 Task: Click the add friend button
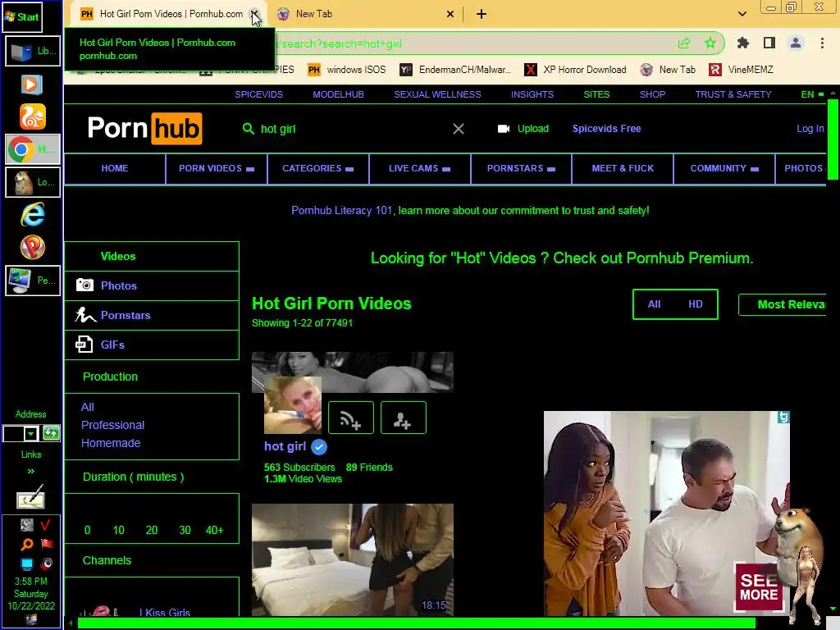[x=404, y=418]
